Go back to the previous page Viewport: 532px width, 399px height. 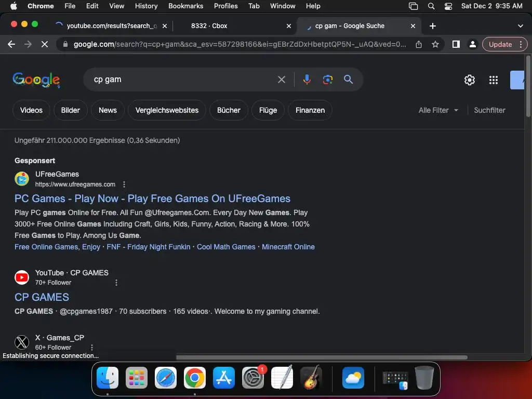tap(11, 44)
